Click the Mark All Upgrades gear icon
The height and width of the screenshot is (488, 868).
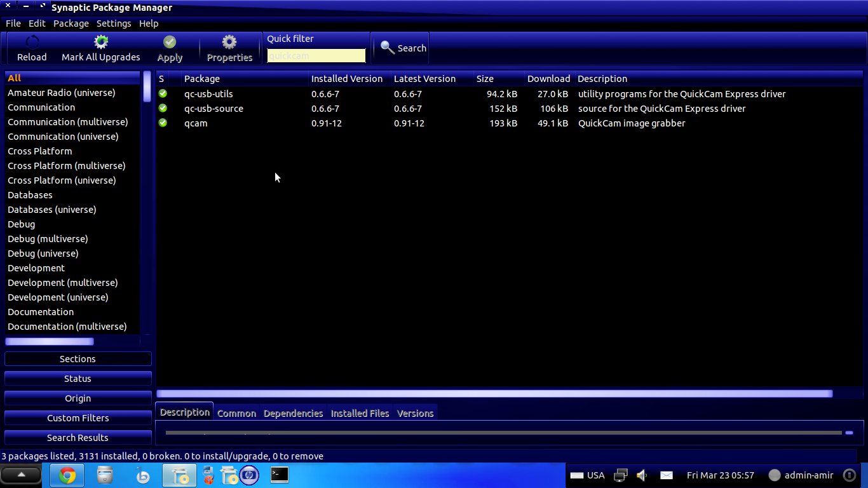(x=100, y=42)
